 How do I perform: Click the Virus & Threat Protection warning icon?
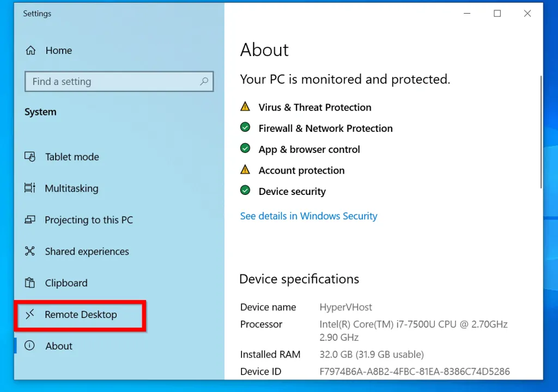point(245,107)
